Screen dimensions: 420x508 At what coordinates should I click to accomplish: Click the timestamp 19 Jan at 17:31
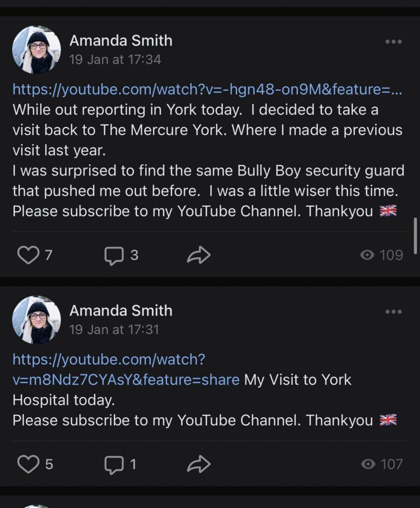[x=114, y=329]
